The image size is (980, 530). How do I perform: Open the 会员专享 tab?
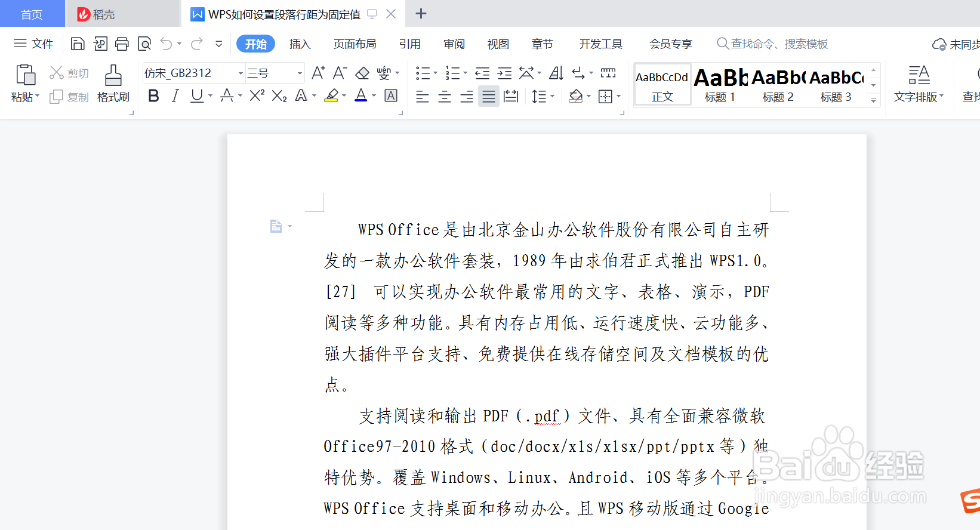671,44
